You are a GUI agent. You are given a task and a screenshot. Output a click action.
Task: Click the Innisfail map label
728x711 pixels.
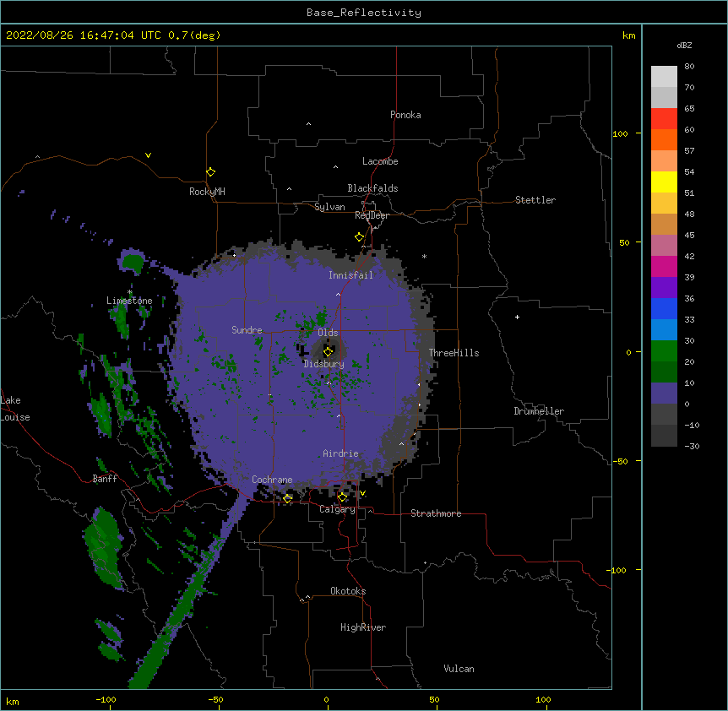point(350,275)
